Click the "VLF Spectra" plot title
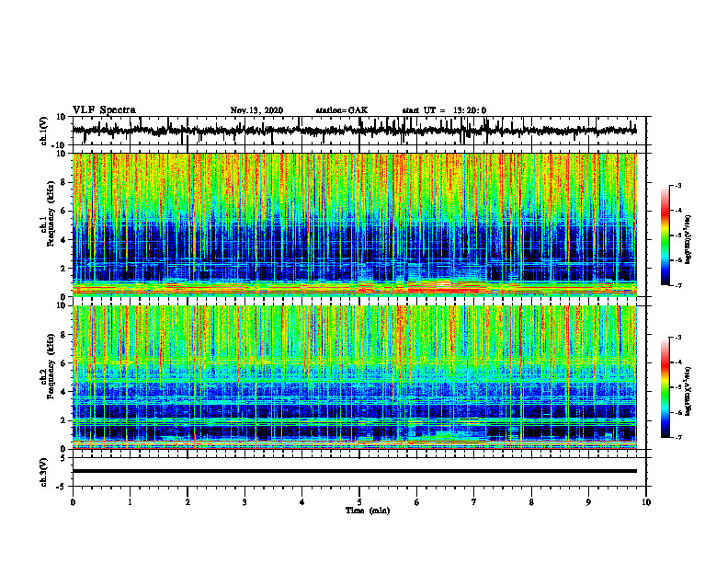Viewport: 728px width, 563px height. tap(104, 110)
